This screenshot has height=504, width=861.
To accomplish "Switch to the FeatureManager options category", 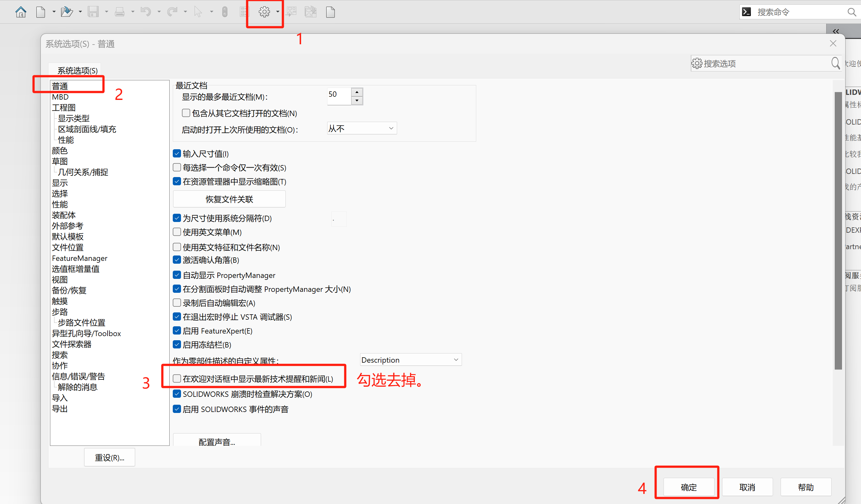I will pyautogui.click(x=79, y=258).
